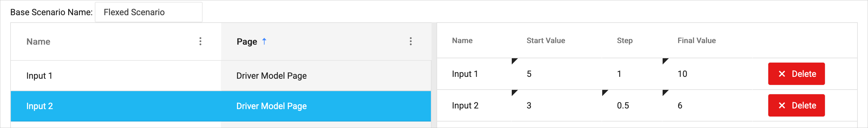The width and height of the screenshot is (868, 128).
Task: Click the X icon on Input 2 Delete
Action: click(x=782, y=105)
